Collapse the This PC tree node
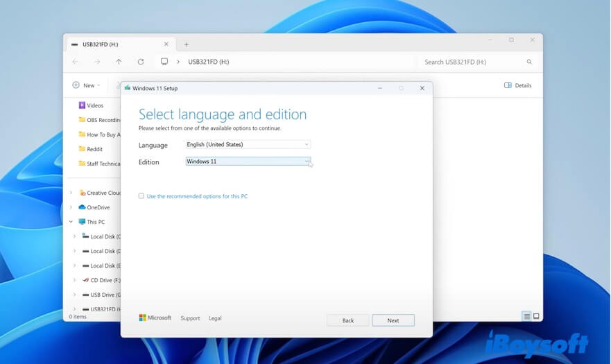Image resolution: width=611 pixels, height=364 pixels. 71,222
